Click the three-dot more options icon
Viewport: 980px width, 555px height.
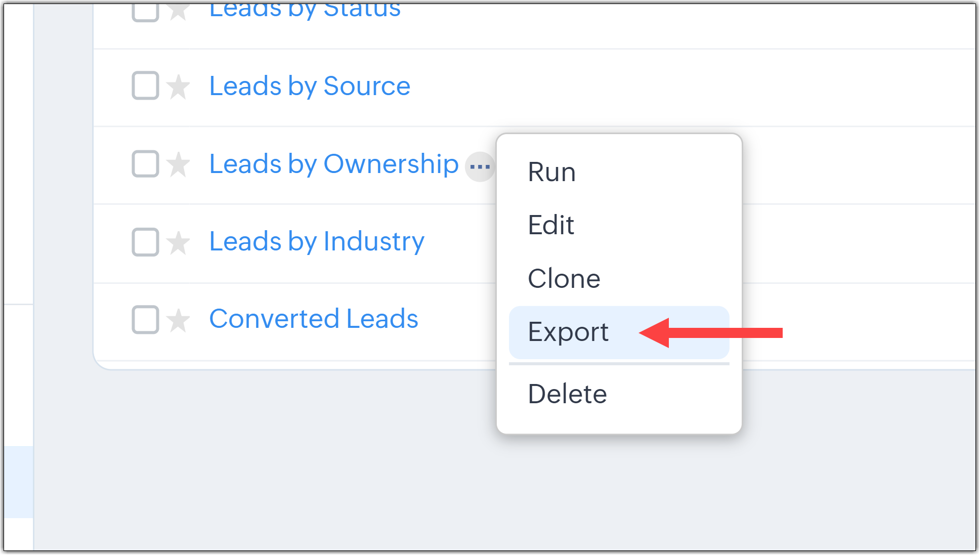point(480,166)
